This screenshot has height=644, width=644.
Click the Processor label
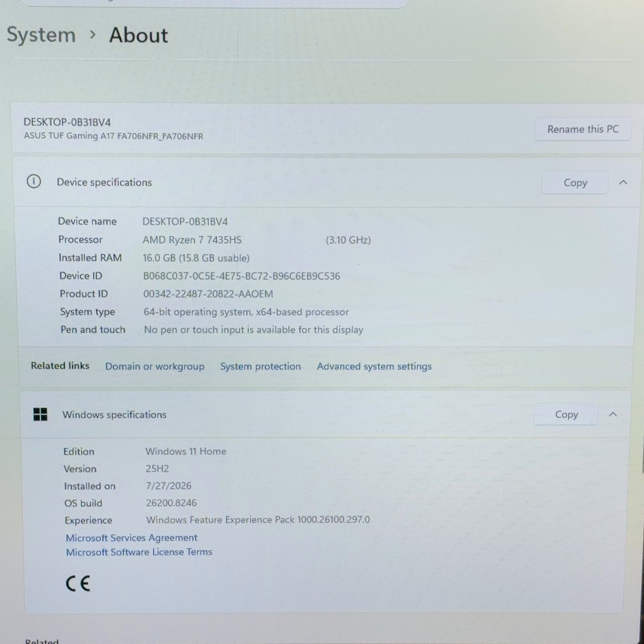[81, 240]
